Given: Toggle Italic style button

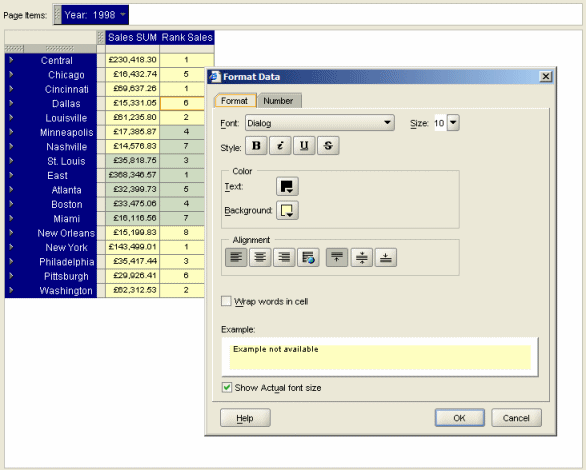Looking at the screenshot, I should (280, 145).
